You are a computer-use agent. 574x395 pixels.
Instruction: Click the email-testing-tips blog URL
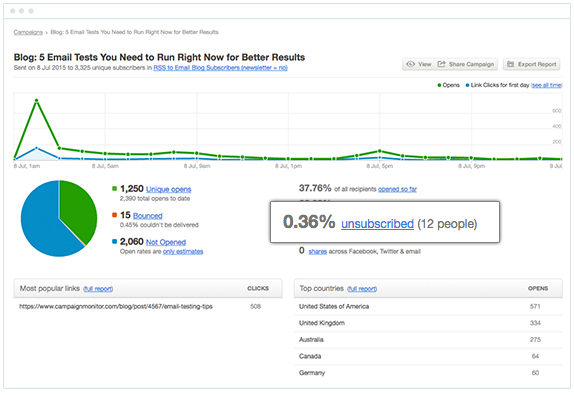(116, 306)
